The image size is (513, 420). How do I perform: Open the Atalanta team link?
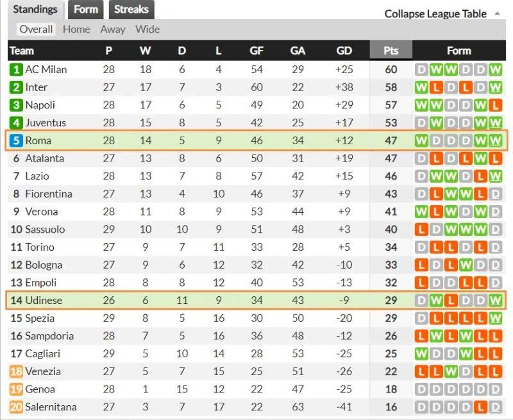(x=44, y=158)
